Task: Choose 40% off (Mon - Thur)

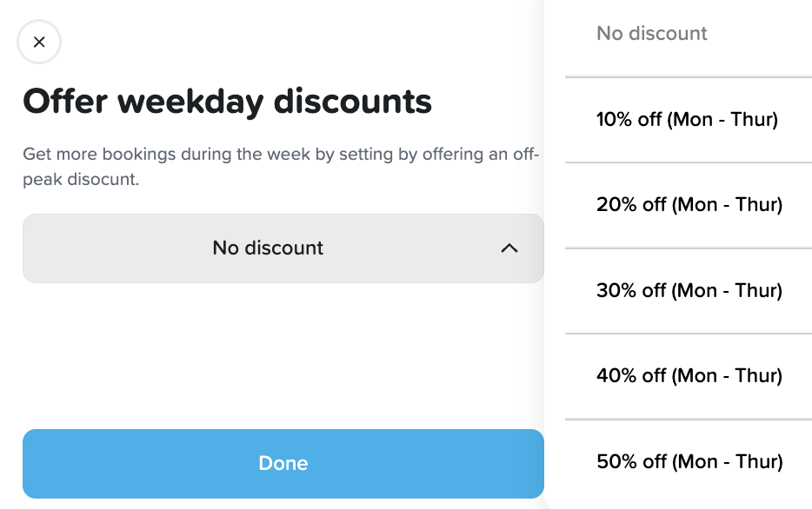Action: pos(689,376)
